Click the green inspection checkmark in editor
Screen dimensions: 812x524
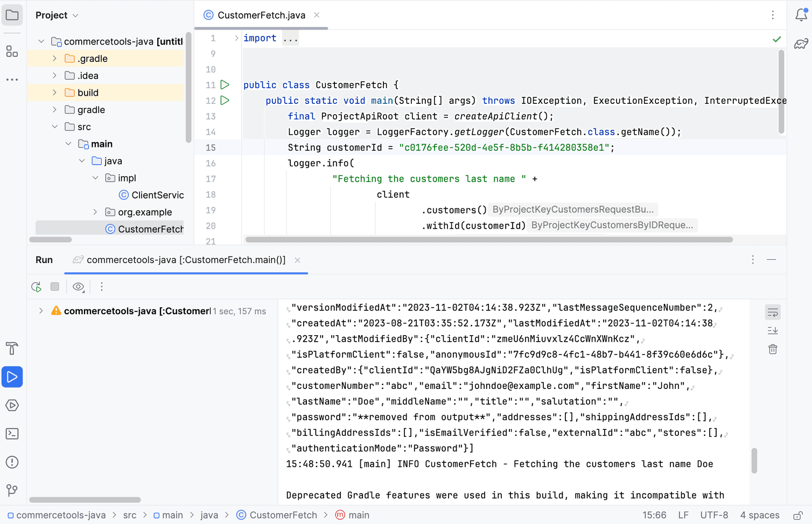(776, 39)
